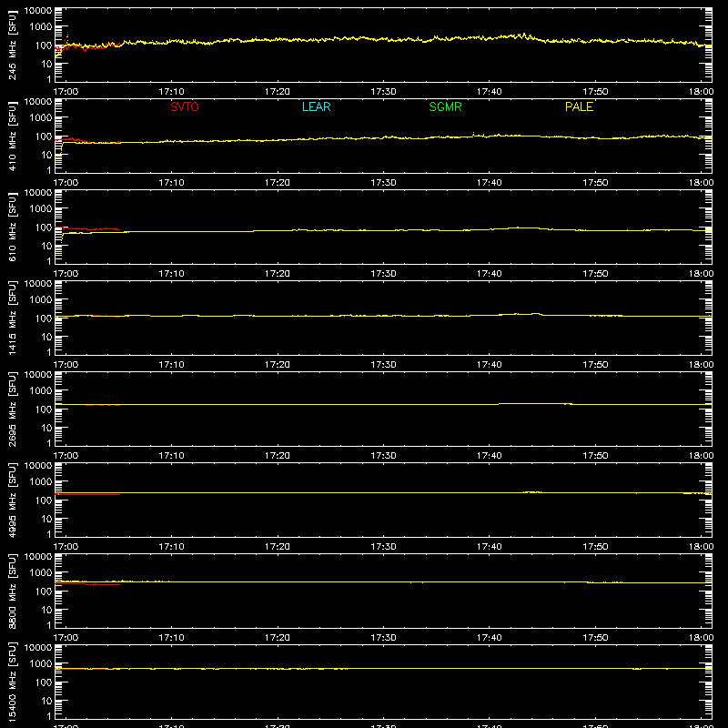
Task: Click 17:40 tick label under 610 MHz plot
Action: point(490,274)
